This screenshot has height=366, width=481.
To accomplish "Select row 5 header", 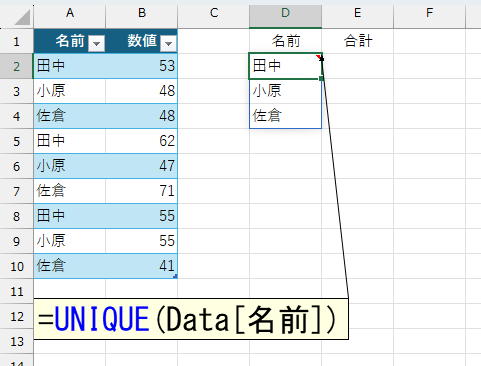I will pyautogui.click(x=17, y=141).
